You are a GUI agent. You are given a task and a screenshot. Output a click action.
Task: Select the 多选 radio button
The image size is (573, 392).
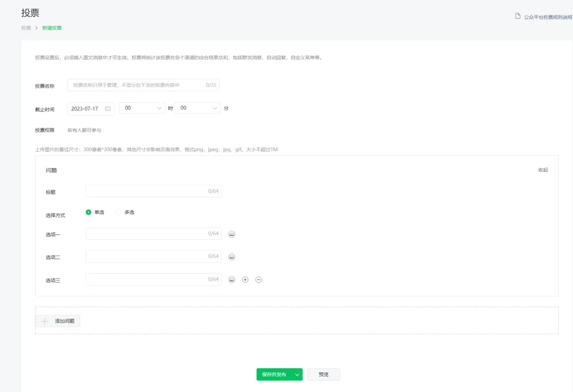(x=118, y=212)
